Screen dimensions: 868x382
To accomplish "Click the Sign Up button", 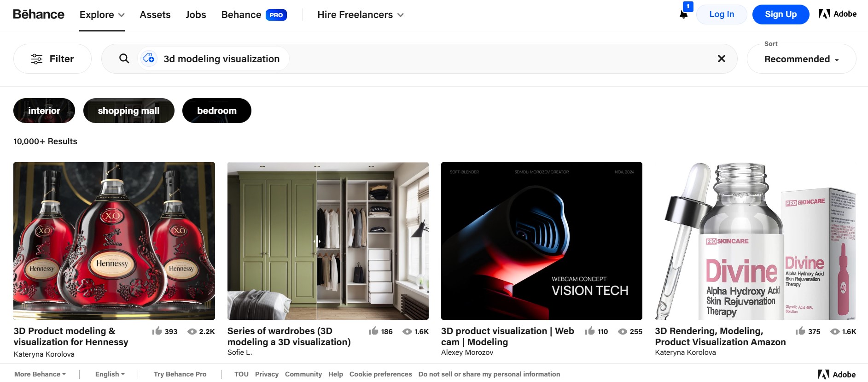I will [x=781, y=14].
